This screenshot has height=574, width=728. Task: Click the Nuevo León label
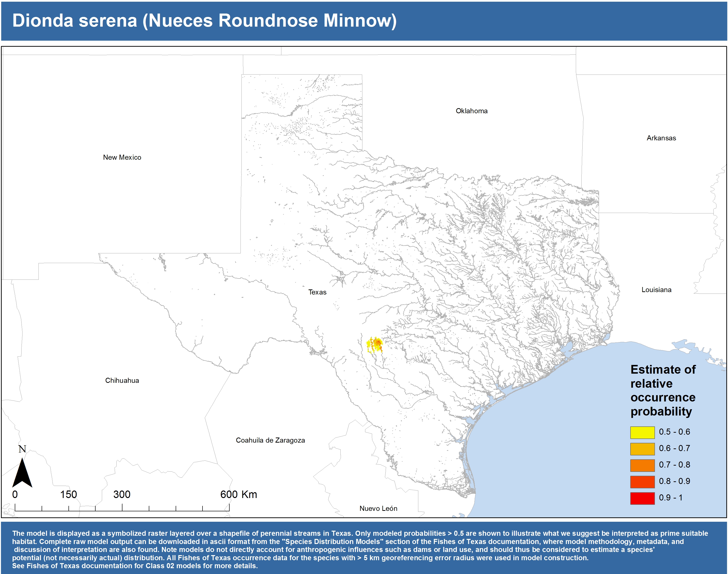pos(378,508)
